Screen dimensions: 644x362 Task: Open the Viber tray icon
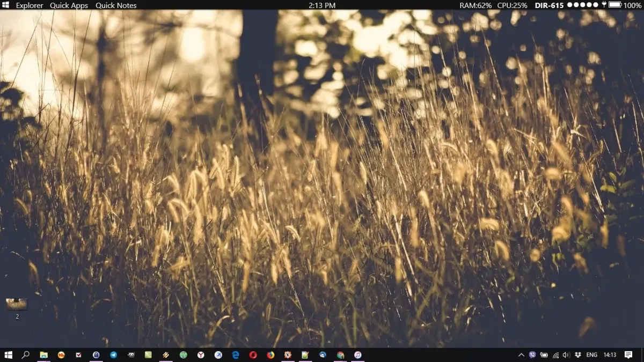[x=532, y=354]
